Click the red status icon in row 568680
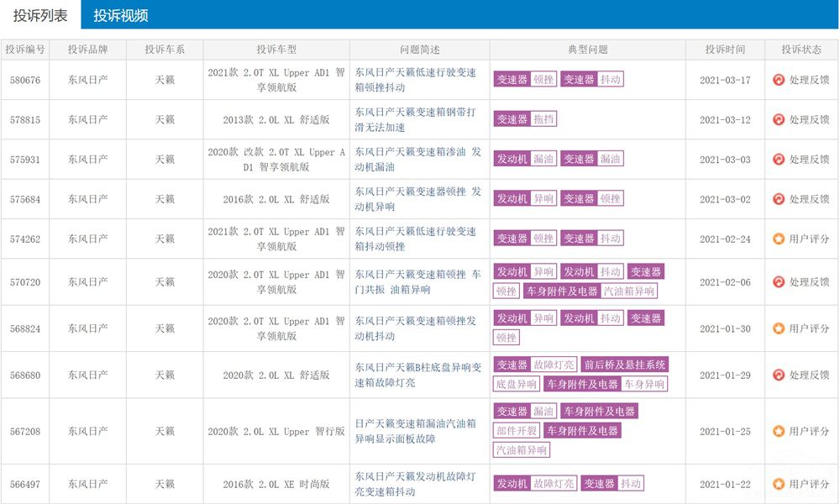Viewport: 840px width, 504px height. (779, 375)
